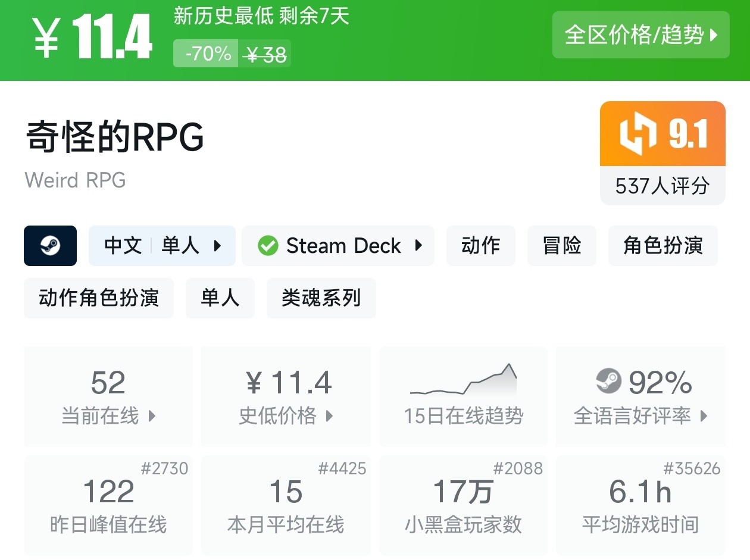View the 537人评分 rating count
Image resolution: width=750 pixels, height=560 pixels.
pos(662,186)
